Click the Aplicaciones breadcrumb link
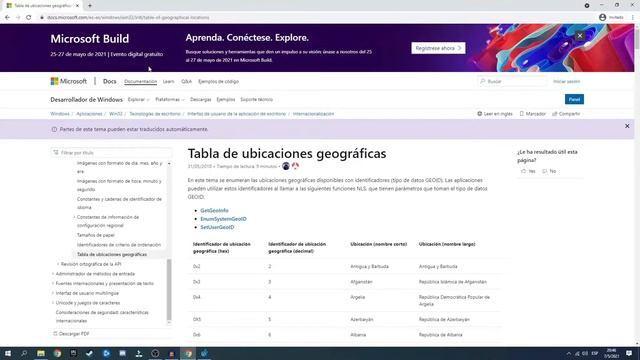The image size is (640, 360). [x=89, y=114]
